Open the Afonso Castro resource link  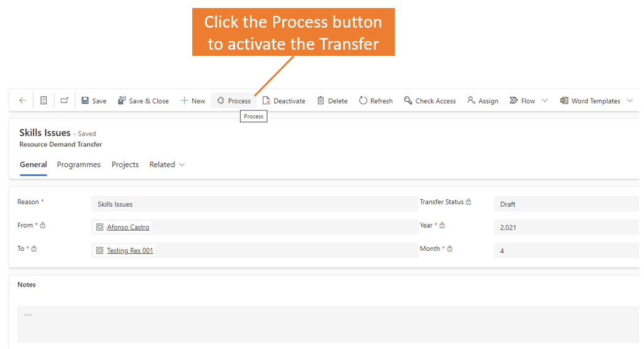tap(128, 227)
